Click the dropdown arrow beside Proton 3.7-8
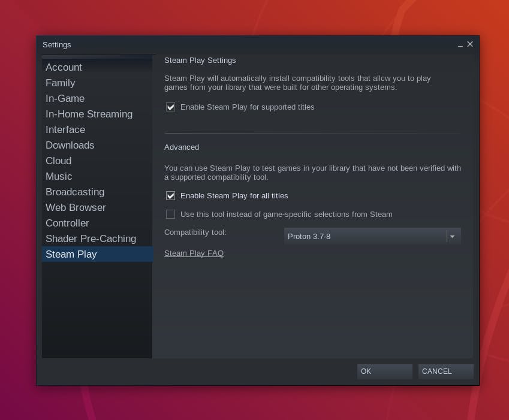This screenshot has width=509, height=420. coord(452,237)
